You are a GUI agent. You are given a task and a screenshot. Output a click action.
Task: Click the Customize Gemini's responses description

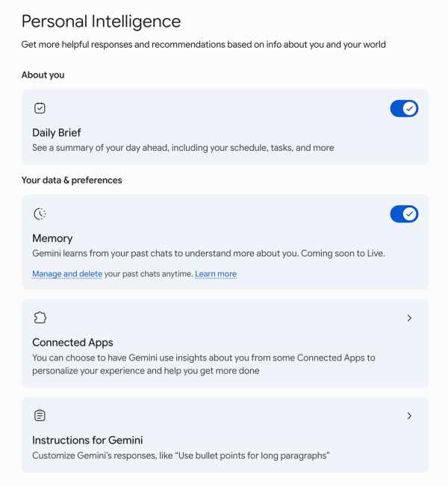[x=181, y=455]
